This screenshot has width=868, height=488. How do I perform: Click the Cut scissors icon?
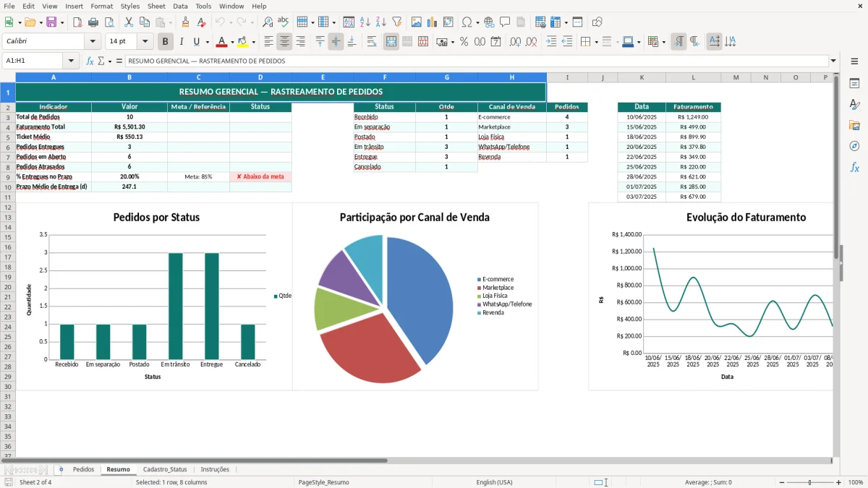pyautogui.click(x=129, y=22)
